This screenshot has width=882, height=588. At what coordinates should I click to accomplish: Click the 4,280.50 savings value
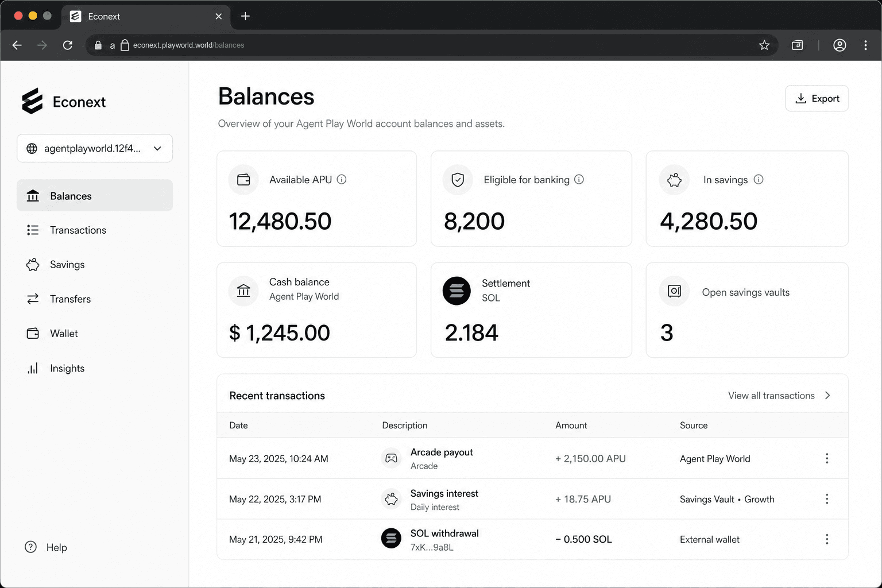(x=709, y=221)
